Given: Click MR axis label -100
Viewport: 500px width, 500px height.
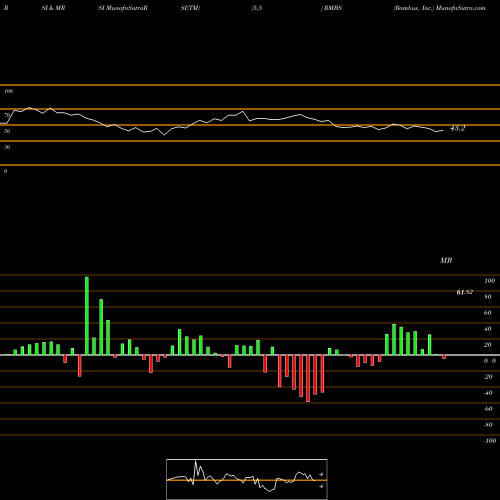Looking at the screenshot, I should click(490, 441).
